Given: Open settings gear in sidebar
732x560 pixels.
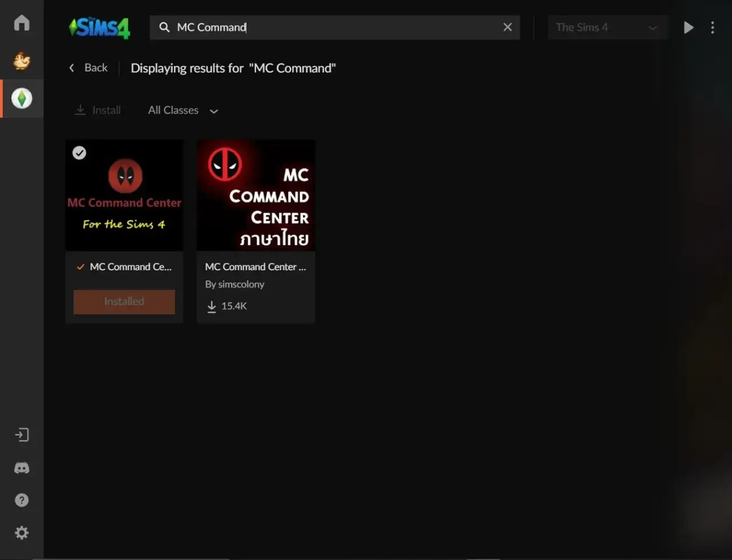Looking at the screenshot, I should point(22,533).
